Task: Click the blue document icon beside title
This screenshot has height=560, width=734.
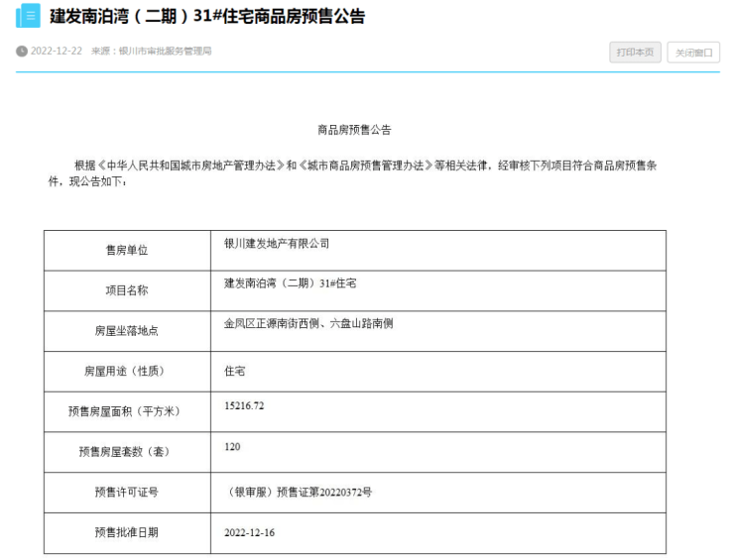Action: tap(28, 16)
